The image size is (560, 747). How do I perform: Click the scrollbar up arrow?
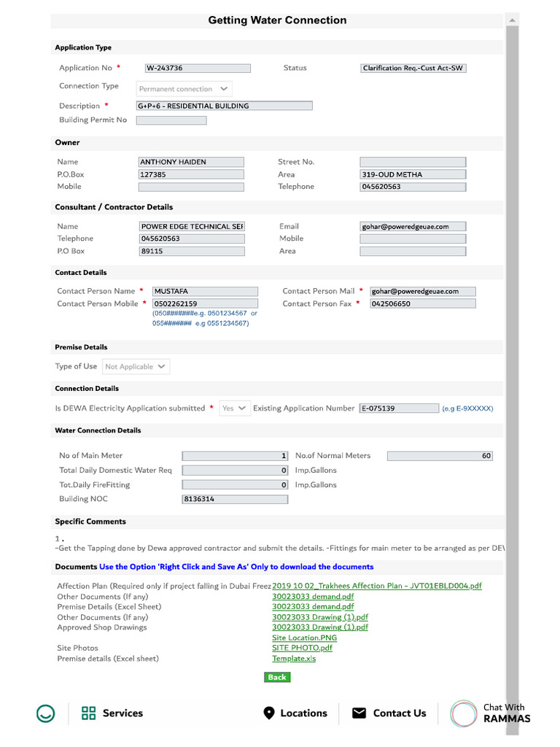tap(513, 20)
